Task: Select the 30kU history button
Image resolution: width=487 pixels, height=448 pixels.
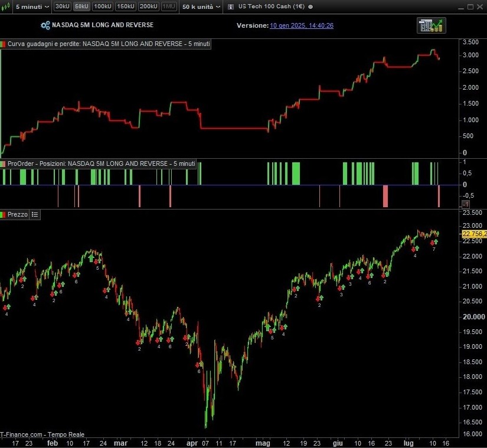Action: tap(62, 6)
